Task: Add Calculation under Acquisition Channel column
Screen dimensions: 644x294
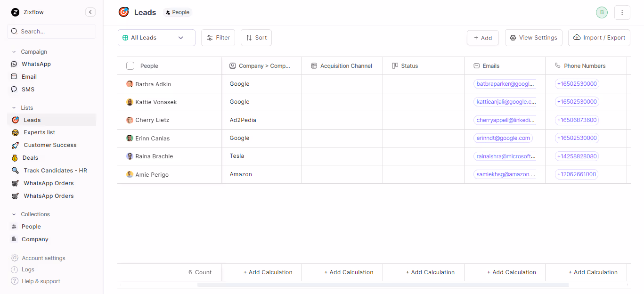Action: pyautogui.click(x=349, y=272)
